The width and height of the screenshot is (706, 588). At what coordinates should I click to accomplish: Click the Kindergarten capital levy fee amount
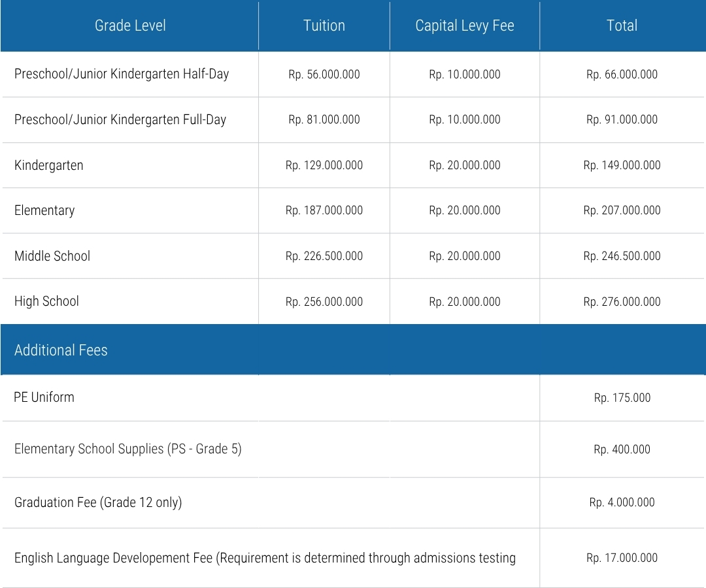464,165
